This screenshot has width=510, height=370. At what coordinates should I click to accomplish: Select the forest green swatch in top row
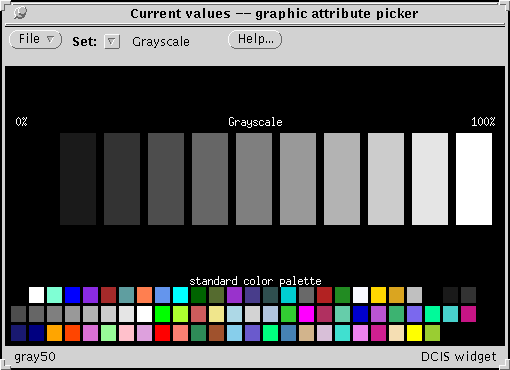[x=342, y=295]
